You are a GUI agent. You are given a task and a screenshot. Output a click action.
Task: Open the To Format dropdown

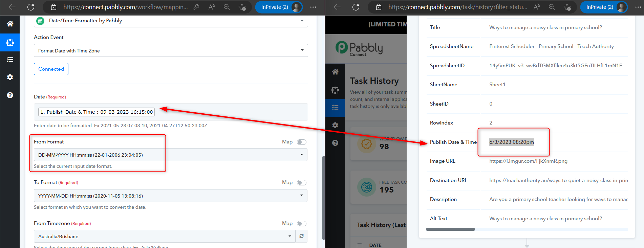[x=171, y=196]
